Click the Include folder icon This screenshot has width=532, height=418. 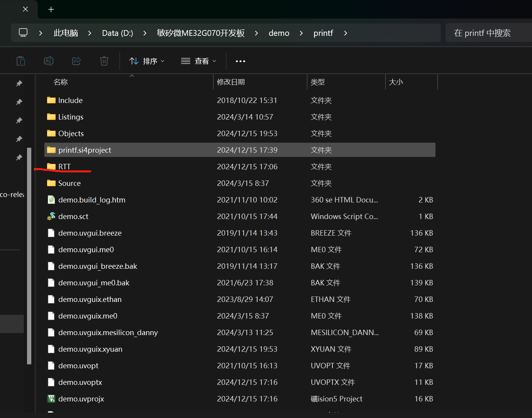[51, 100]
